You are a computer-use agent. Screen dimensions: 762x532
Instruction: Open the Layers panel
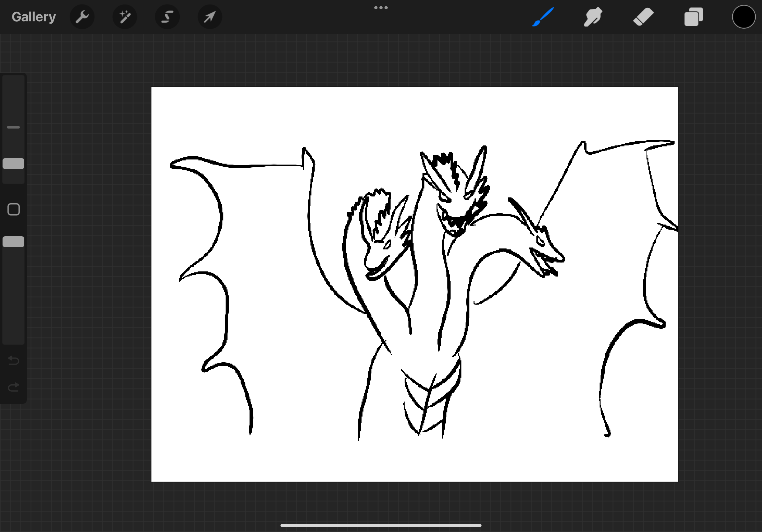(694, 17)
